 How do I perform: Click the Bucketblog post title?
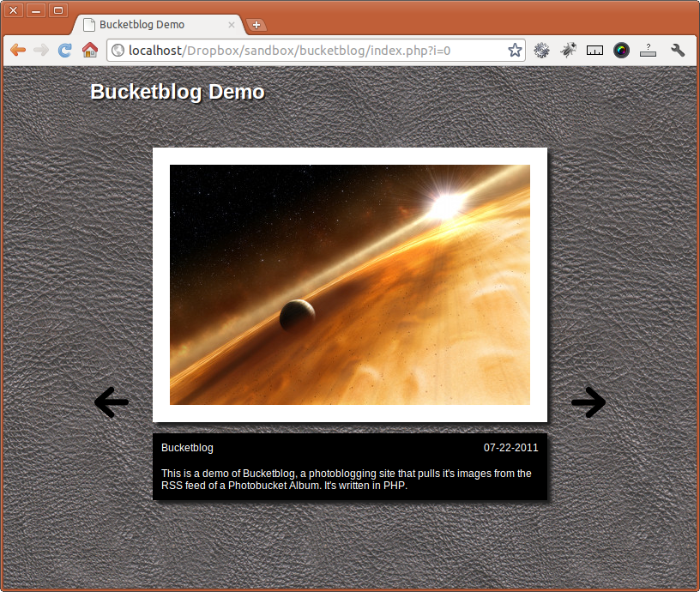pos(187,448)
